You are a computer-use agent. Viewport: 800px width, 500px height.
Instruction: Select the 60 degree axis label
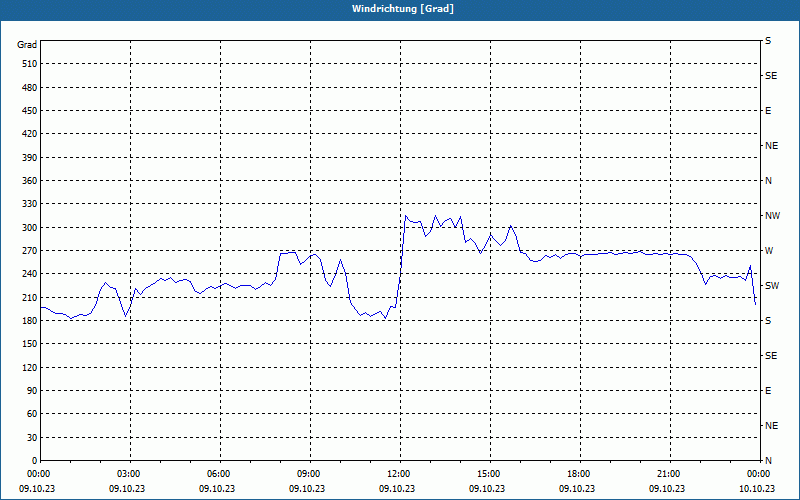coord(32,414)
